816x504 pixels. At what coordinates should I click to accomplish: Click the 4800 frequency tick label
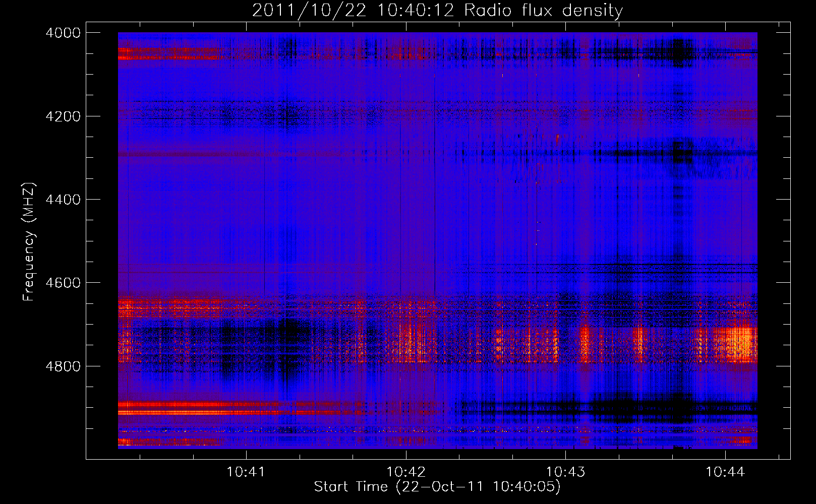(63, 366)
